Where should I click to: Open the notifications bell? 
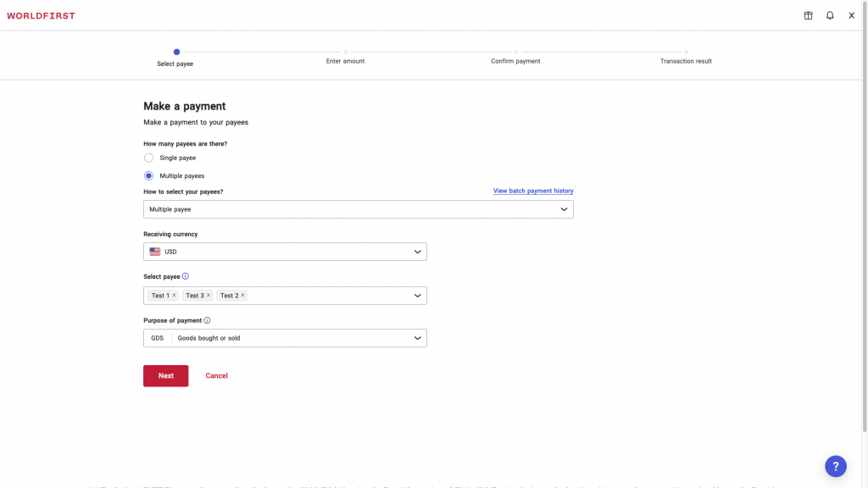pos(830,15)
